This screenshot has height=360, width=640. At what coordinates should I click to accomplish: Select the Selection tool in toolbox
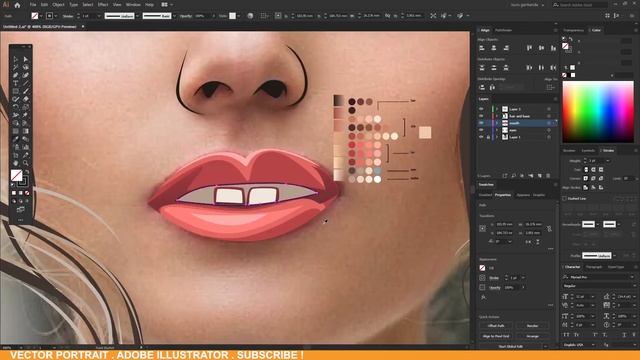(x=16, y=60)
